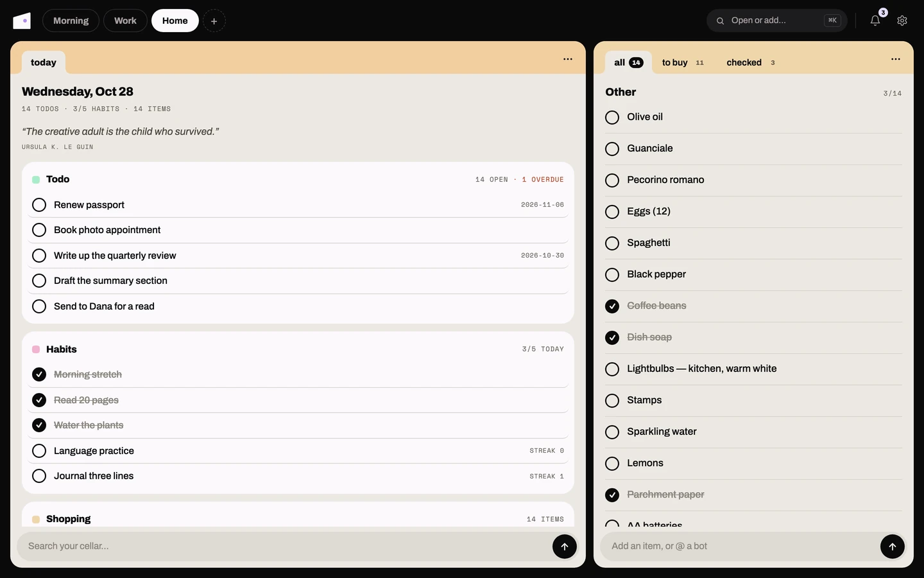This screenshot has height=578, width=924.
Task: Click the search magnifier icon
Action: (721, 21)
